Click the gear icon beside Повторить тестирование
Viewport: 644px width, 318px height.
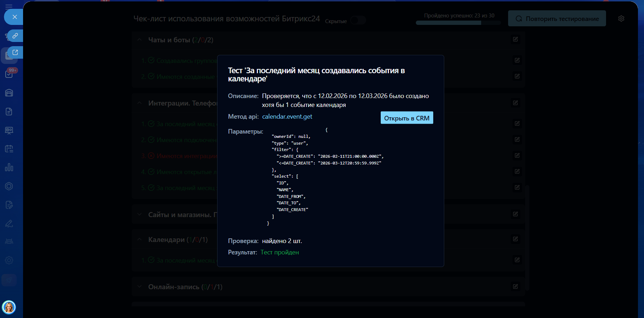pyautogui.click(x=621, y=18)
